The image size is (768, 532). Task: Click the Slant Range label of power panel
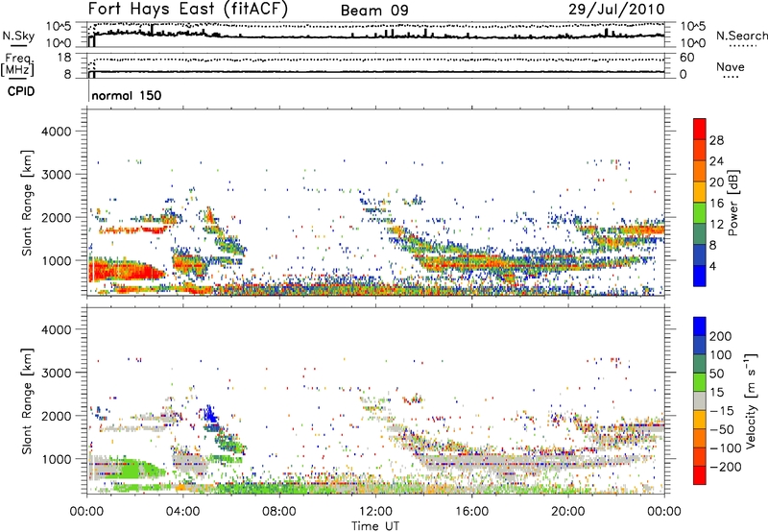tap(27, 203)
